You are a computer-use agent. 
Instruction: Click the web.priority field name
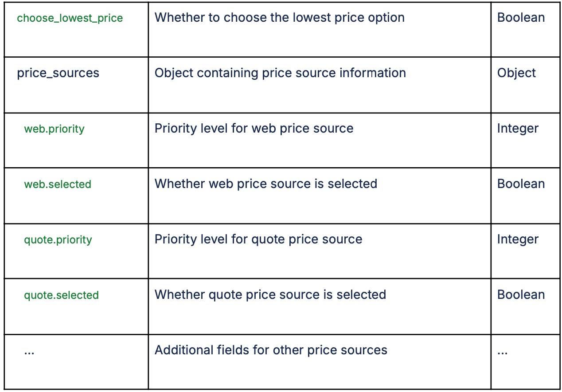pos(54,129)
